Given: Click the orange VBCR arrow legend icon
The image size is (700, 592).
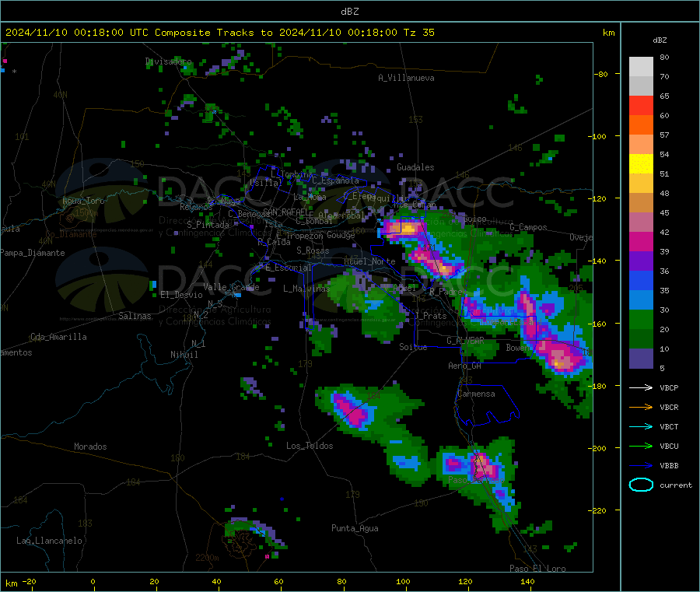Looking at the screenshot, I should point(641,407).
